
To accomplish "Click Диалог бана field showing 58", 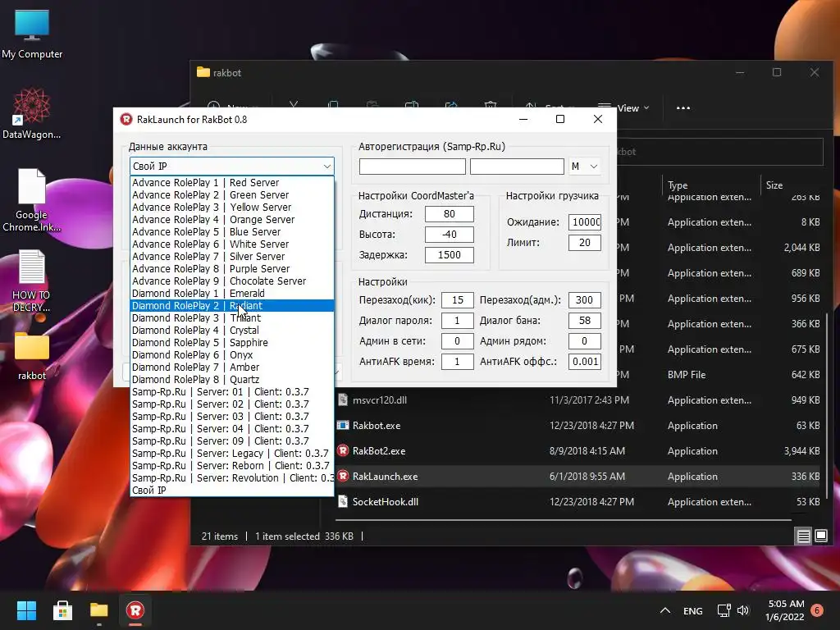I will [x=584, y=321].
